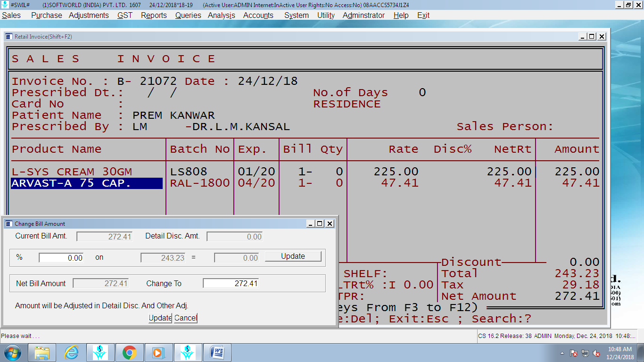
Task: Open the Accounts menu
Action: [x=258, y=15]
